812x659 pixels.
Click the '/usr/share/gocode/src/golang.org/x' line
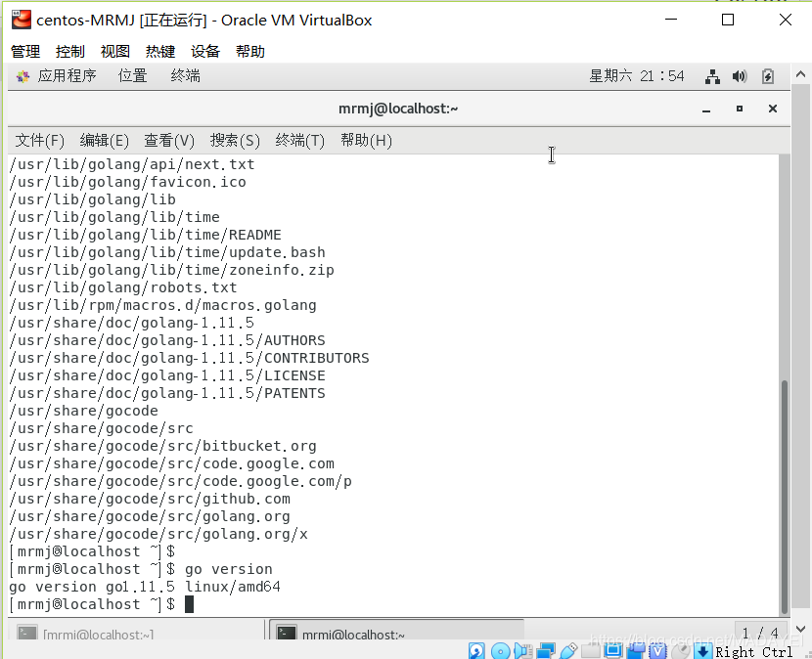tap(158, 534)
